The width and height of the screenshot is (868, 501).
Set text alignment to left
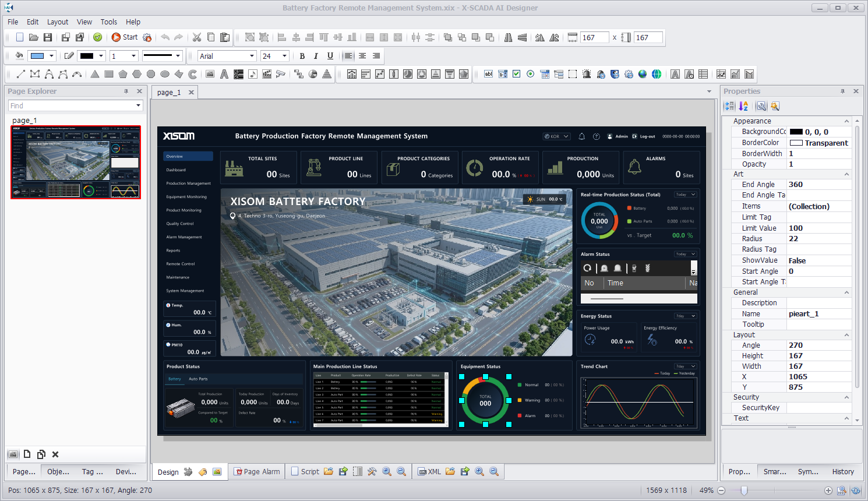[x=348, y=56]
